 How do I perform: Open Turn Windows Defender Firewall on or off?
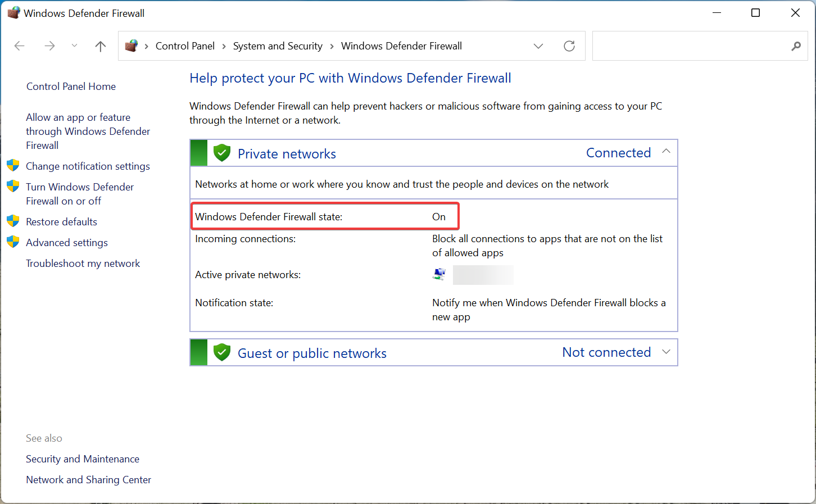(80, 194)
